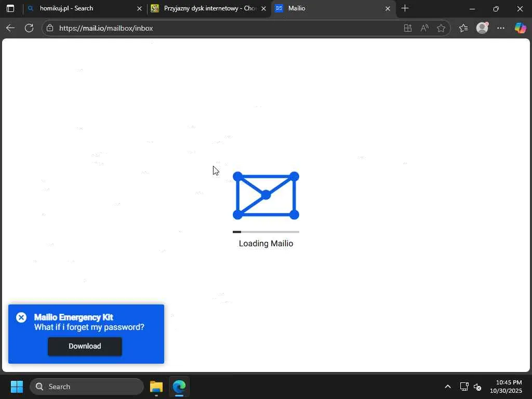This screenshot has height=399, width=532.
Task: Close the Mailio tab
Action: pyautogui.click(x=388, y=8)
